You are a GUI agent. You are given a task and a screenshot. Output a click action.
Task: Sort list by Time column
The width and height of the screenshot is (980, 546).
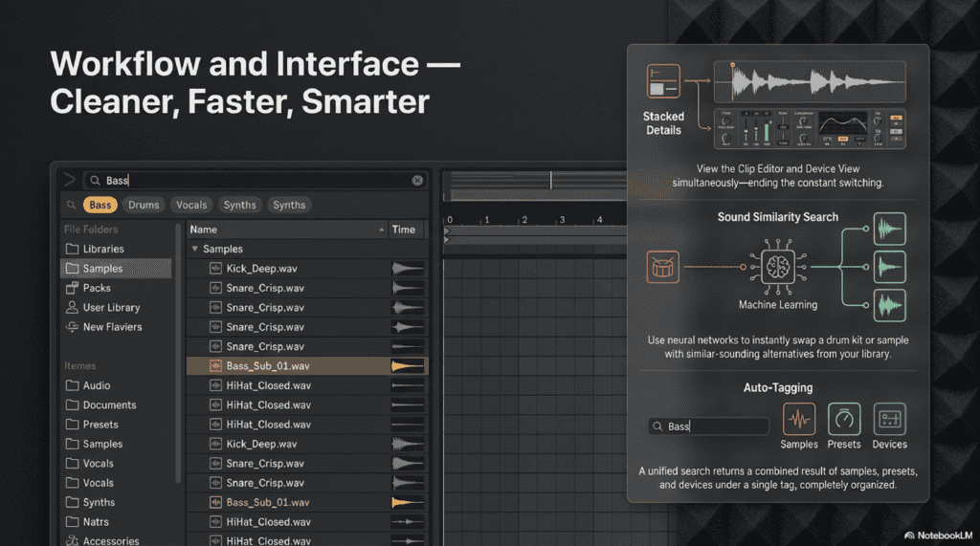(406, 229)
